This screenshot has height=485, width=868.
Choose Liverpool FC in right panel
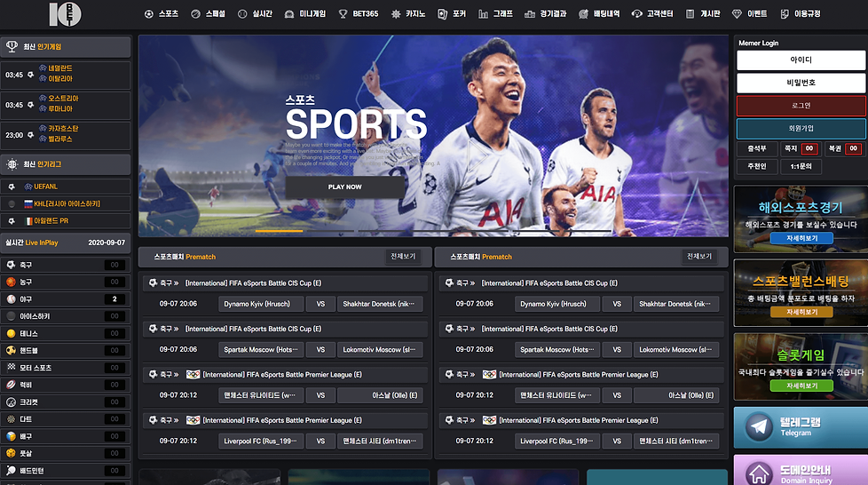coord(558,441)
